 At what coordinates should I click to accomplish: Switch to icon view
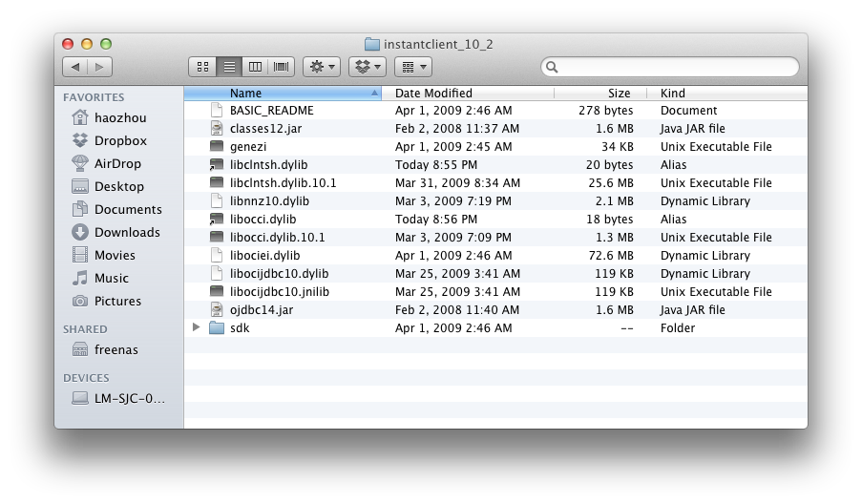click(202, 67)
